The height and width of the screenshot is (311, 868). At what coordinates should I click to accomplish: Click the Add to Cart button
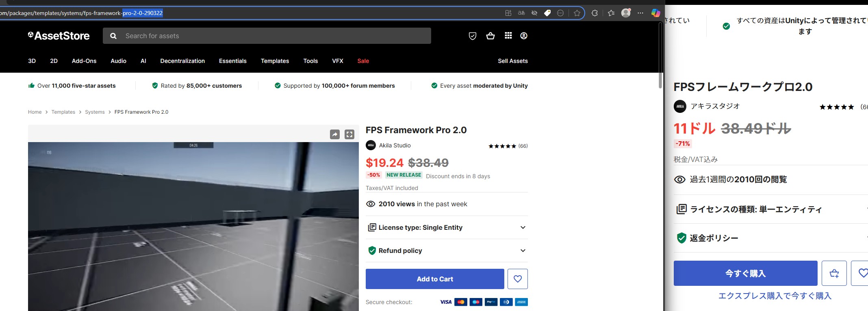coord(435,279)
